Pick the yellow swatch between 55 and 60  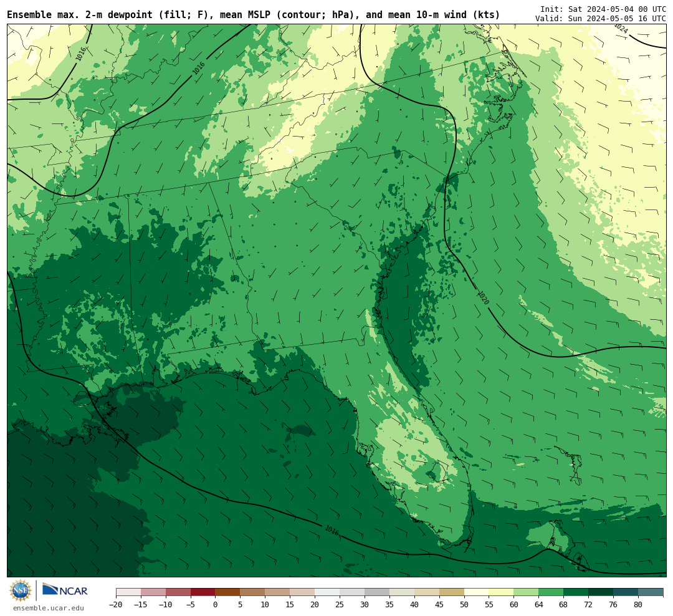pos(502,592)
